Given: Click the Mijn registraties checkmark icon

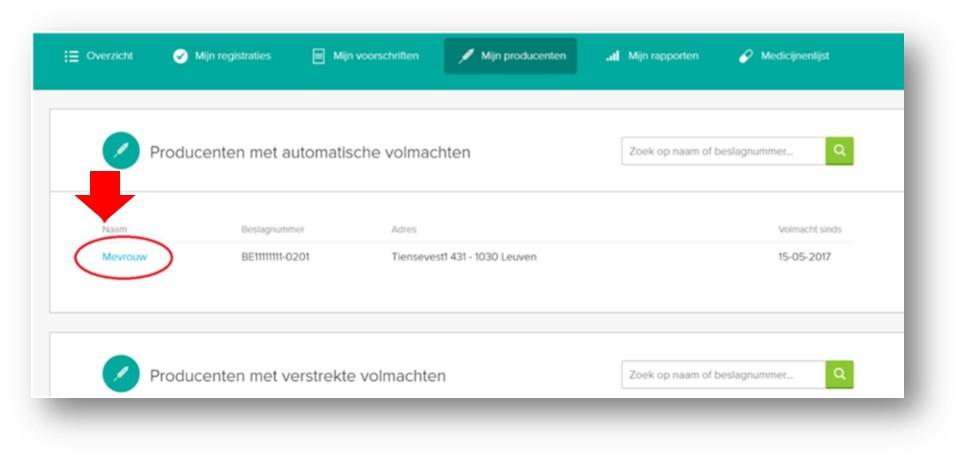Looking at the screenshot, I should pos(180,57).
